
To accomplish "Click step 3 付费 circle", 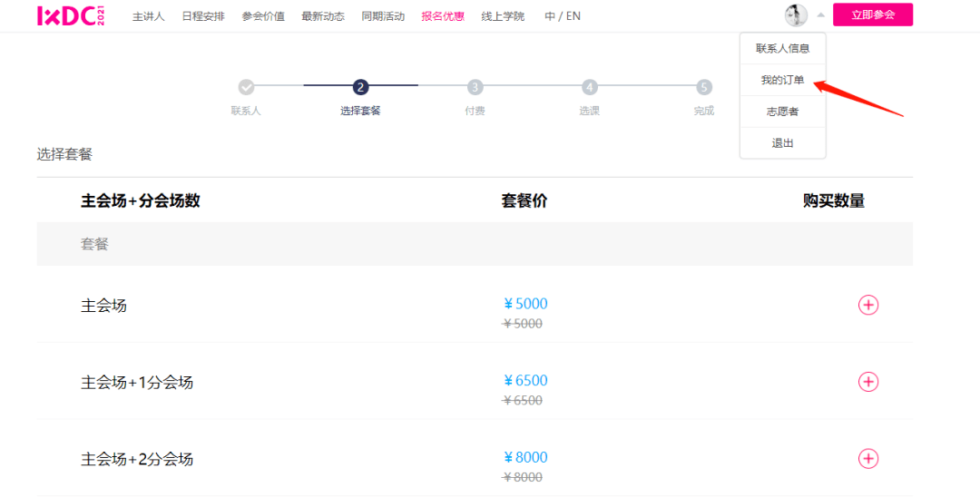I will [475, 87].
